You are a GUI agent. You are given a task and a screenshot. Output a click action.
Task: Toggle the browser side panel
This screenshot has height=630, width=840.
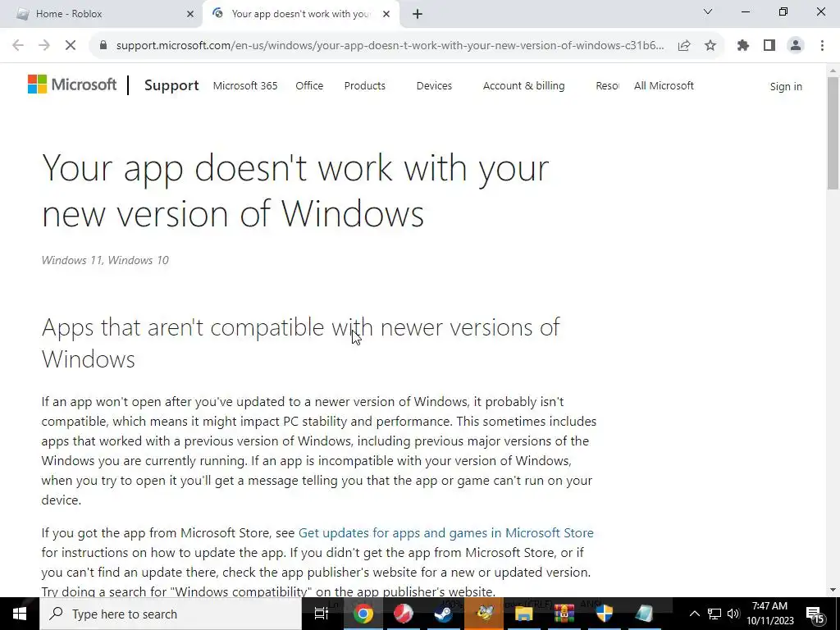pyautogui.click(x=769, y=46)
